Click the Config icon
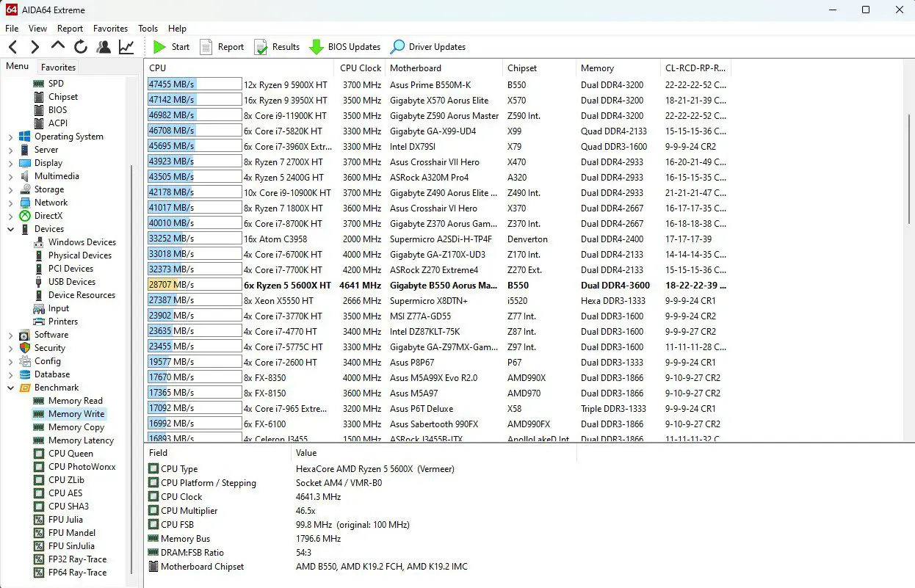The height and width of the screenshot is (588, 915). click(x=24, y=361)
